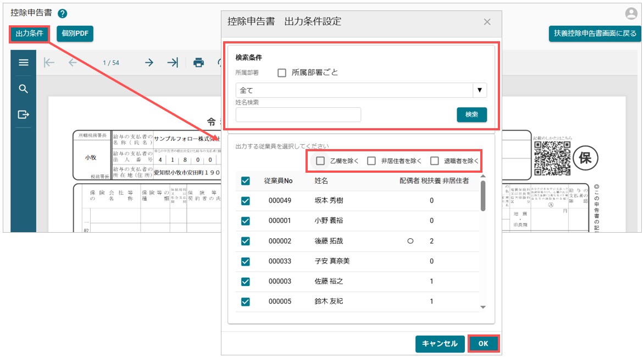Toggle the 退職者を除く checkbox
The height and width of the screenshot is (357, 644).
click(435, 161)
